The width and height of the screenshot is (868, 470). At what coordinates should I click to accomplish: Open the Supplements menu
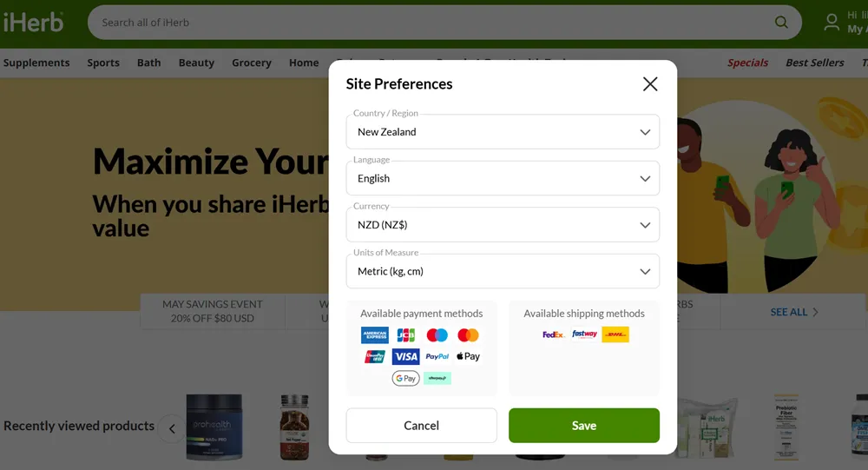[36, 63]
